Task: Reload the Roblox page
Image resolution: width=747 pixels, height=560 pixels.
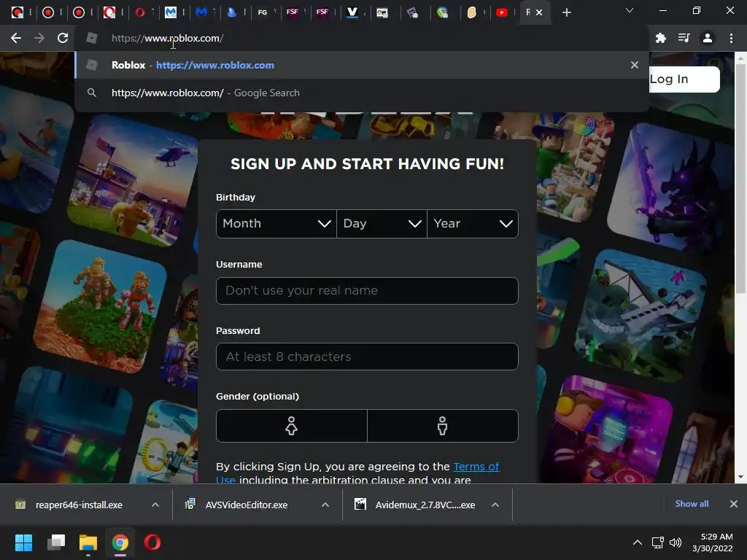Action: tap(63, 38)
